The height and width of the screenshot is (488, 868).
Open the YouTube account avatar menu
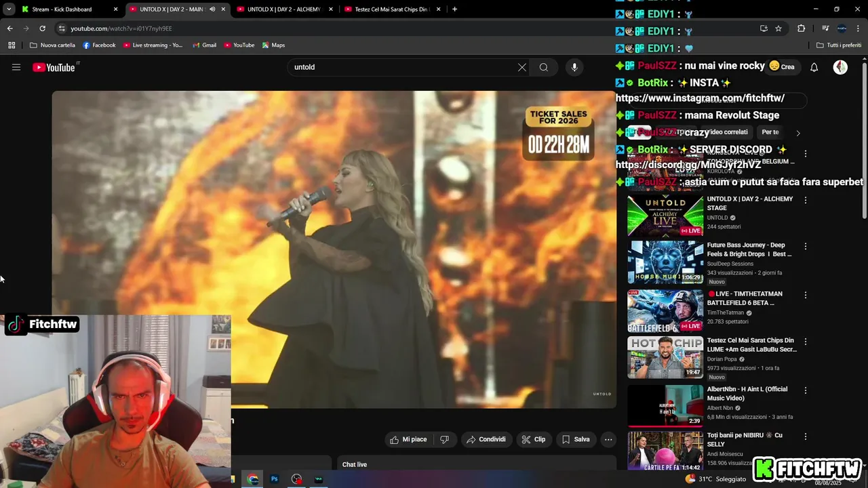coord(840,67)
